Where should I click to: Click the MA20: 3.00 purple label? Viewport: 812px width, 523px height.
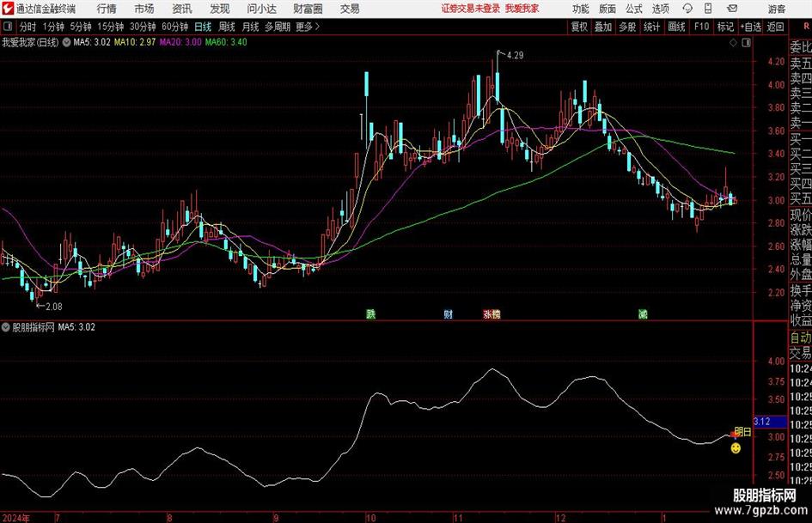pyautogui.click(x=180, y=42)
